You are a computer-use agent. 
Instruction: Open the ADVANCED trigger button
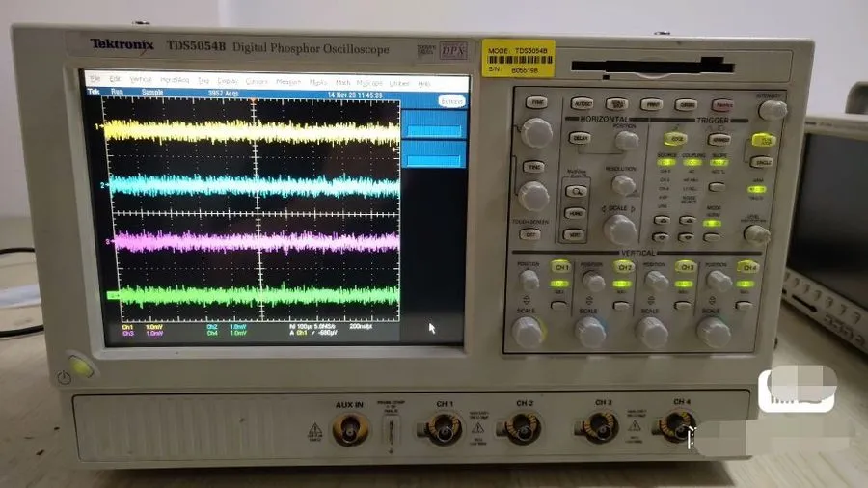click(x=719, y=140)
